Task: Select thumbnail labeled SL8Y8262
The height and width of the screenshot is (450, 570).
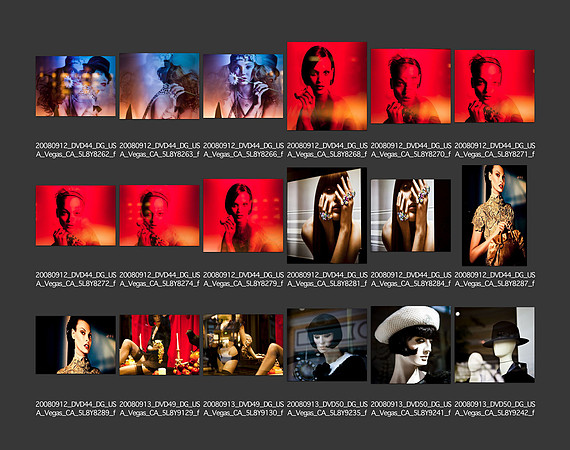Action: [x=76, y=86]
